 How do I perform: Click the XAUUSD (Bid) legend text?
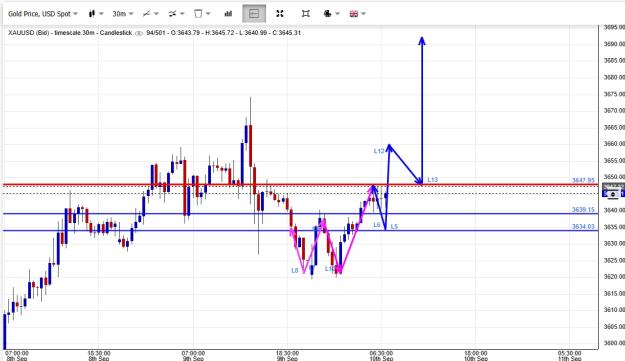pyautogui.click(x=28, y=33)
